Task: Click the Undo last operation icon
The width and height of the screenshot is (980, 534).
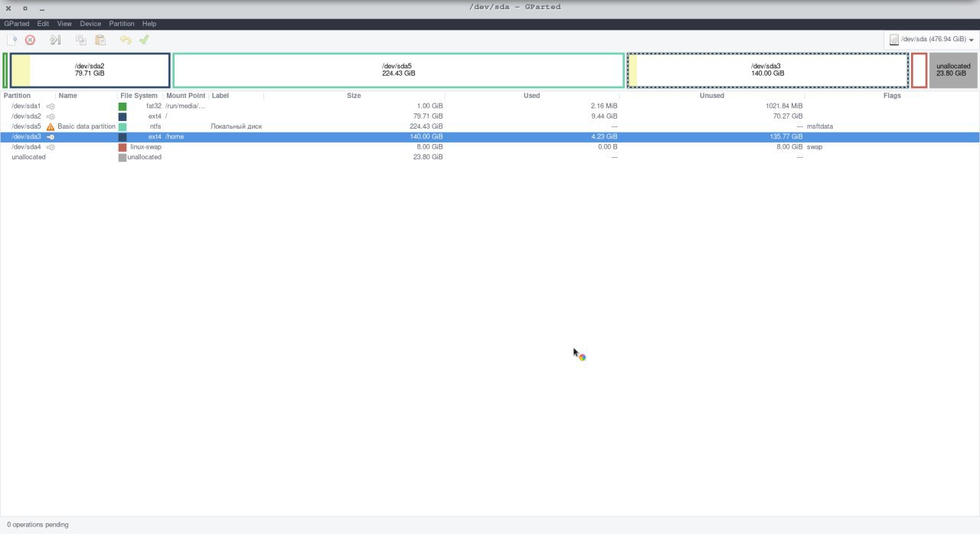Action: coord(126,40)
